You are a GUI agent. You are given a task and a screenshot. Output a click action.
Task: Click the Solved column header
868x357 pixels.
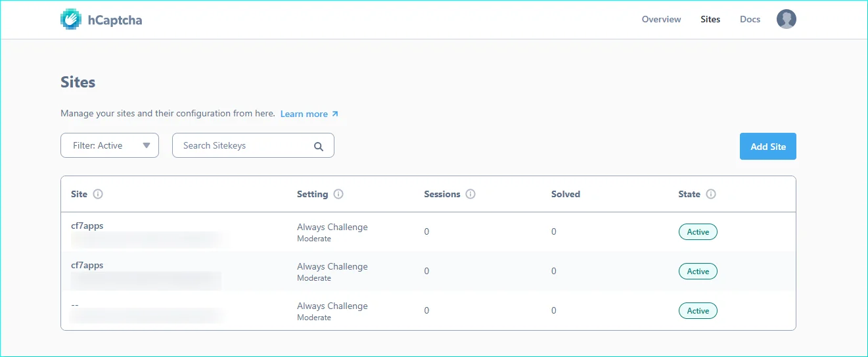(566, 194)
